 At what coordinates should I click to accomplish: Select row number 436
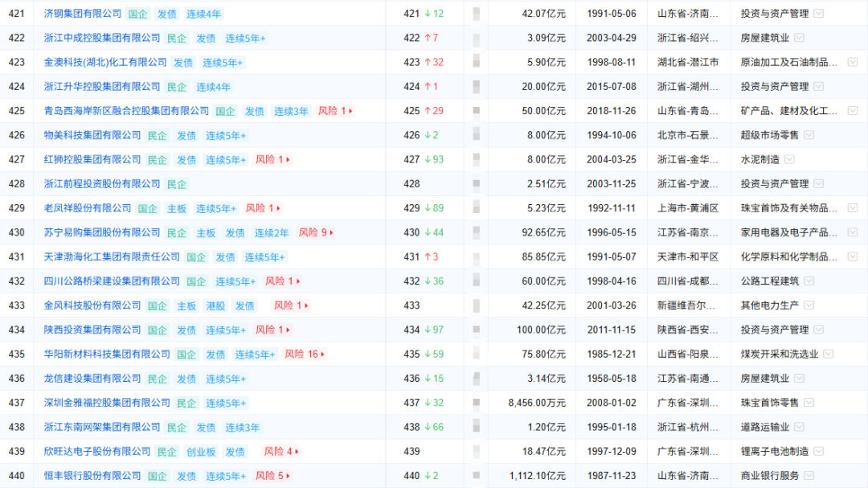(x=17, y=379)
